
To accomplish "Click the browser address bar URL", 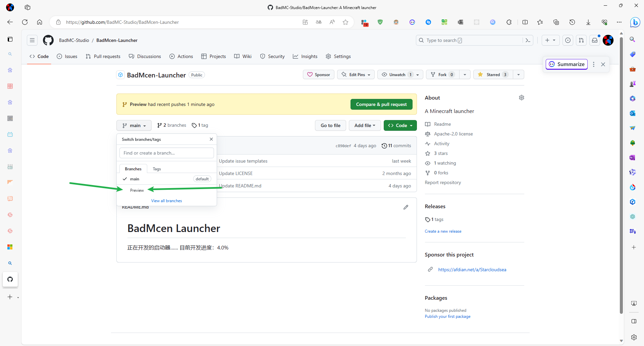I will click(122, 22).
